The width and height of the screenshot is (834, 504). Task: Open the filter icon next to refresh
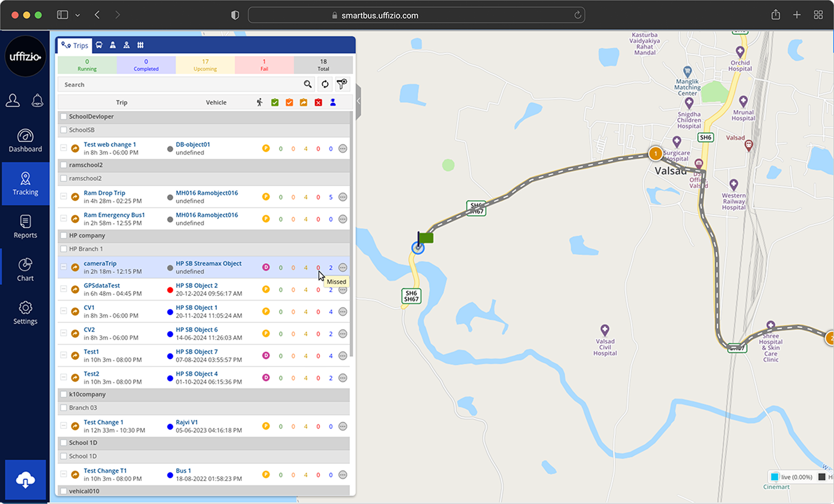click(342, 84)
